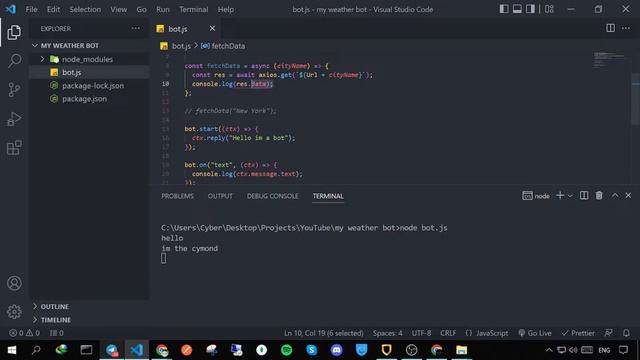Open the View menu
Viewport: 640px width, 360px height.
point(118,9)
